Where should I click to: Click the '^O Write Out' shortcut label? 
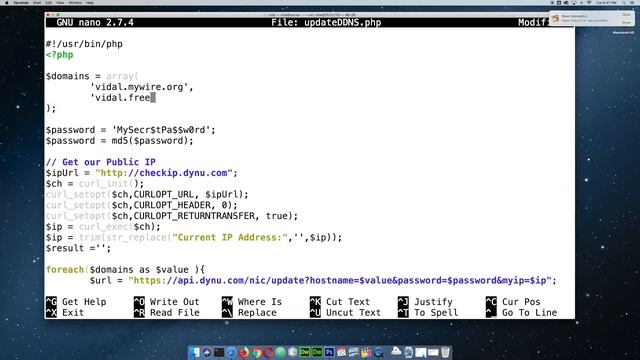167,302
